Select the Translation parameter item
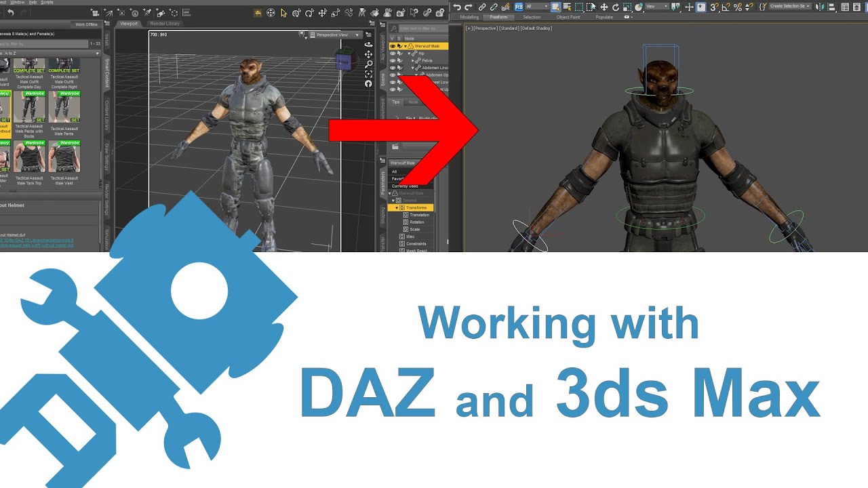This screenshot has height=488, width=868. click(420, 215)
